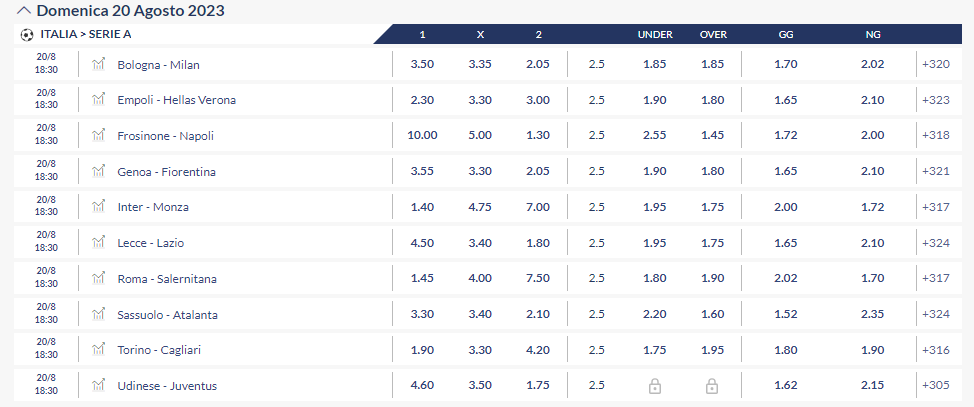
Task: Select odds 10.00 for Frosinone home win
Action: [422, 135]
